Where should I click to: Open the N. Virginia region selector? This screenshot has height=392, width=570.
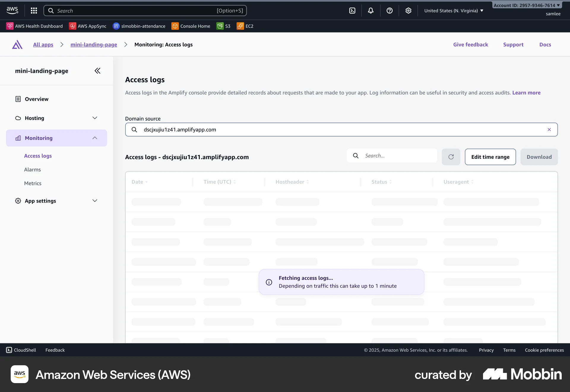(x=453, y=10)
